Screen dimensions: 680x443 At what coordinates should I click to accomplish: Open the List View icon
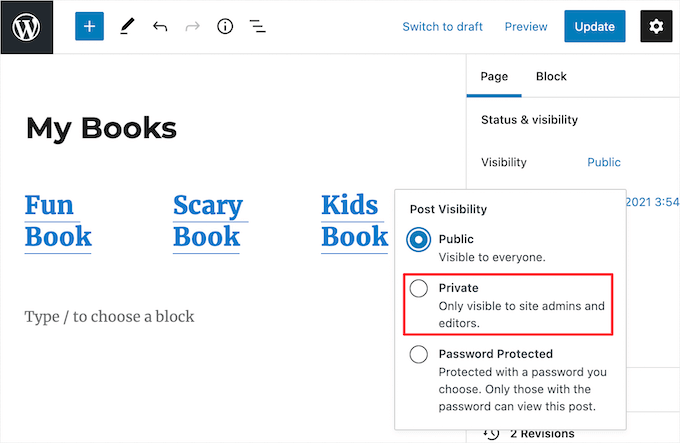[x=257, y=27]
